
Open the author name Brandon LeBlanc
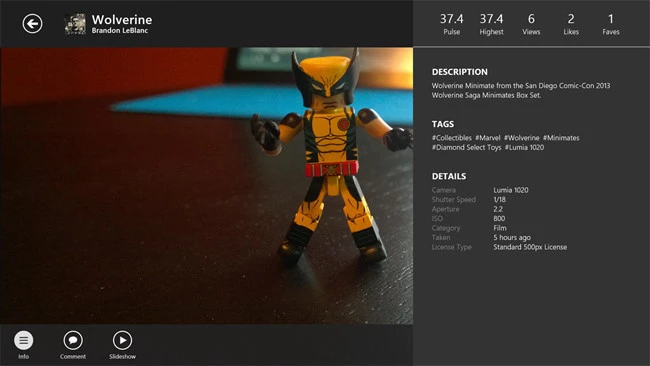[x=120, y=30]
